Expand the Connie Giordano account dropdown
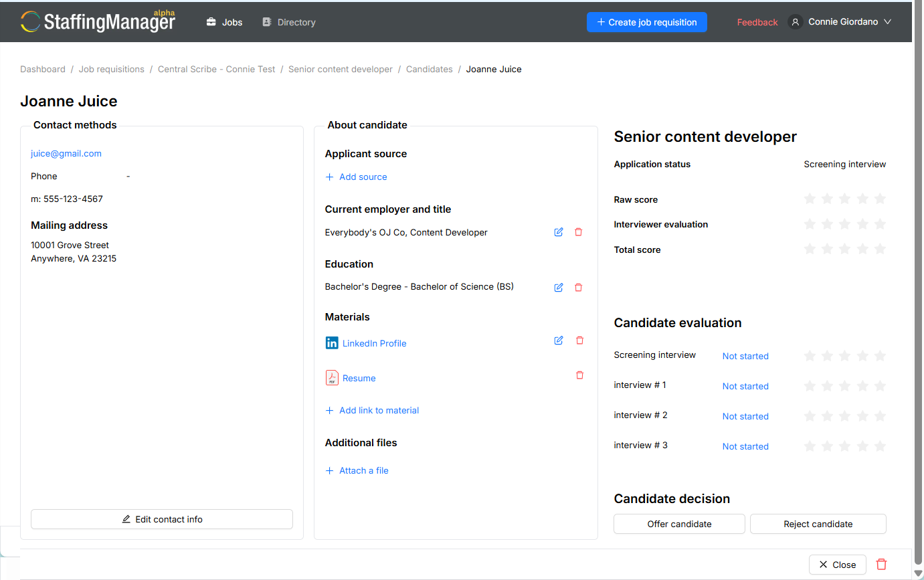Image resolution: width=924 pixels, height=580 pixels. [888, 22]
